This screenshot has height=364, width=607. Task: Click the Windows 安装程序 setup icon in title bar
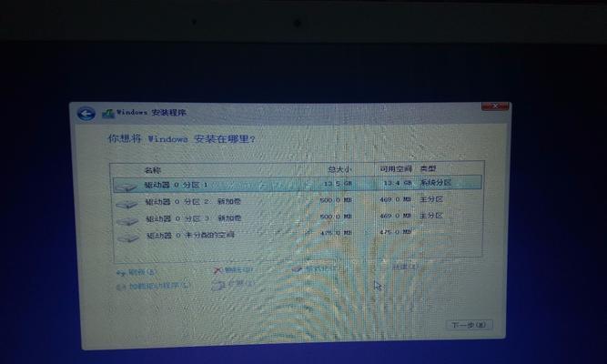(x=108, y=114)
